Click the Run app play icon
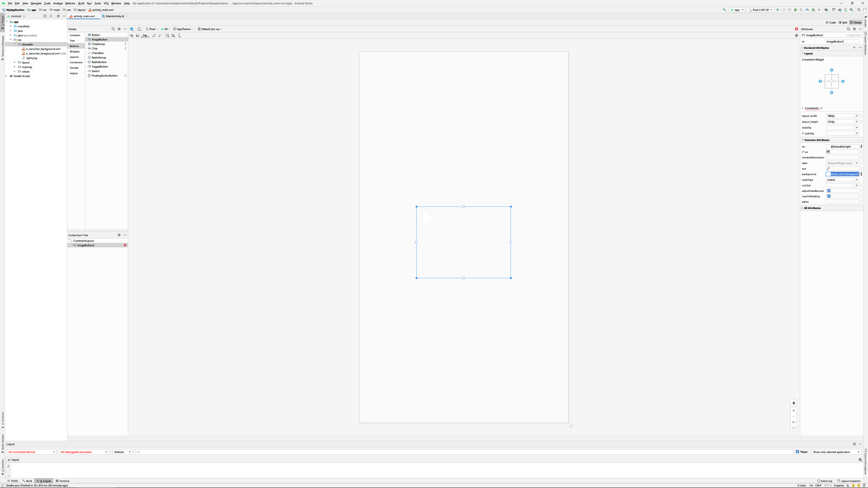868x488 pixels. pyautogui.click(x=778, y=10)
